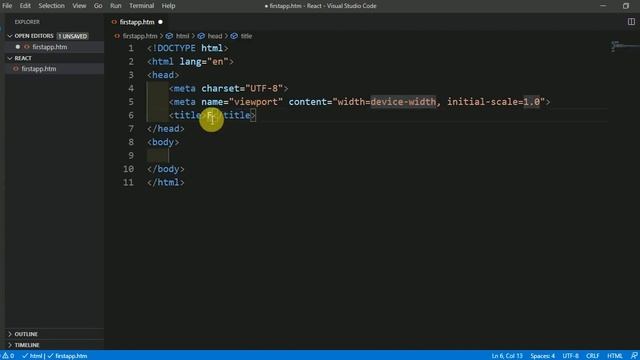Click the Explorer panel title
Viewport: 640px width, 360px height.
(27, 22)
